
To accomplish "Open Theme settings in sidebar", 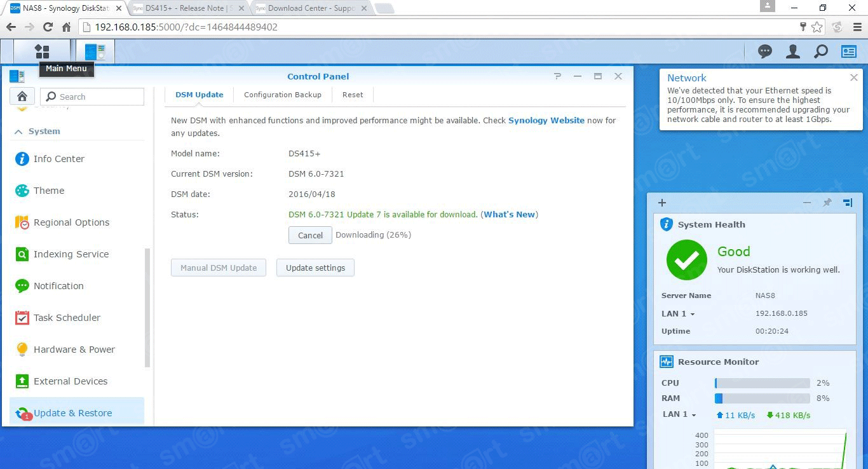I will coord(77,191).
